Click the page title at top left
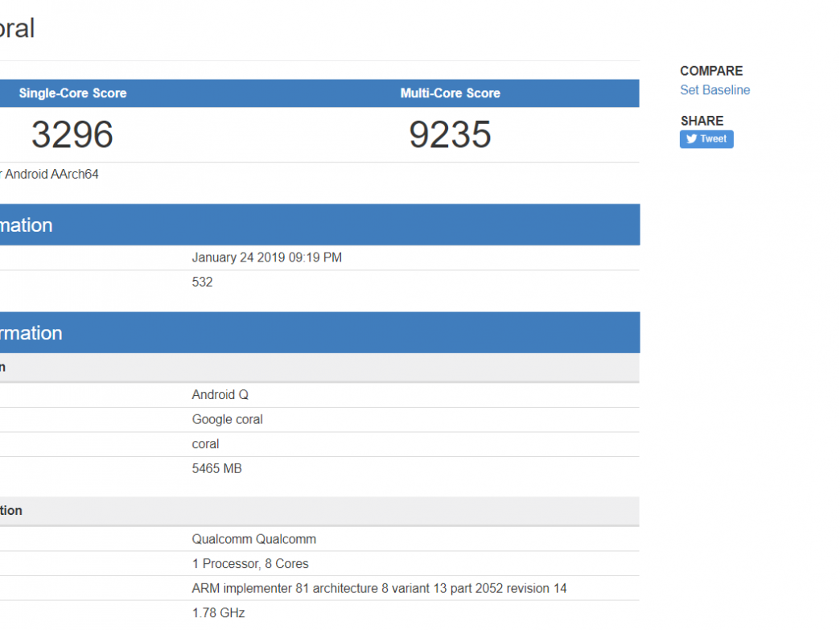Image resolution: width=840 pixels, height=630 pixels. pos(16,29)
